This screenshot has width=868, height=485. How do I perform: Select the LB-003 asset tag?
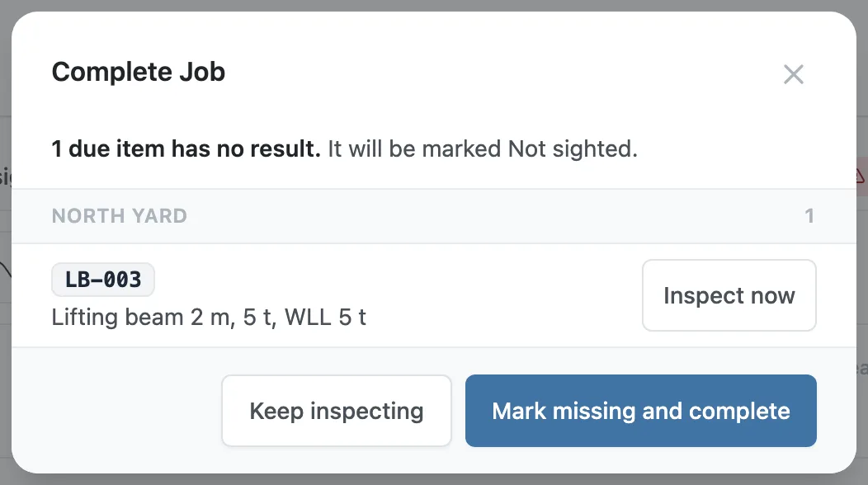click(x=103, y=280)
